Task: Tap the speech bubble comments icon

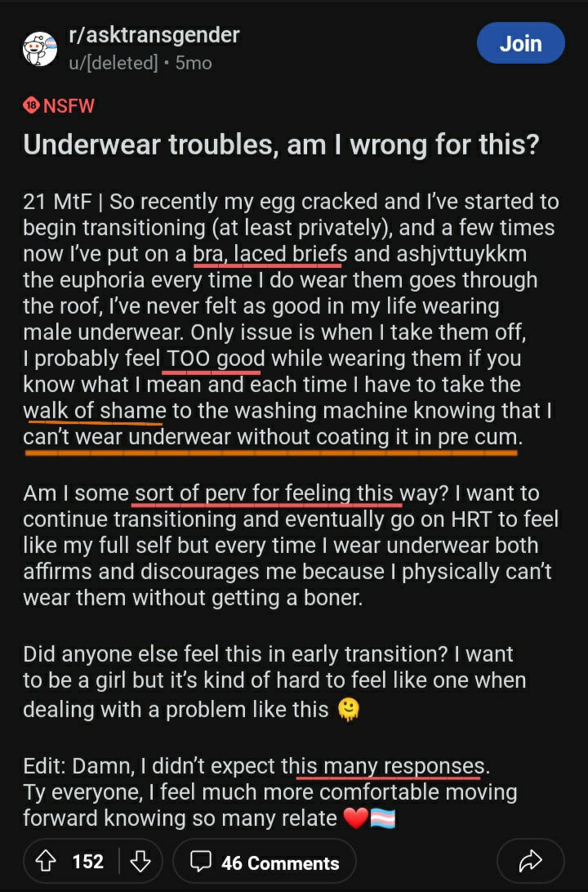Action: [x=201, y=862]
